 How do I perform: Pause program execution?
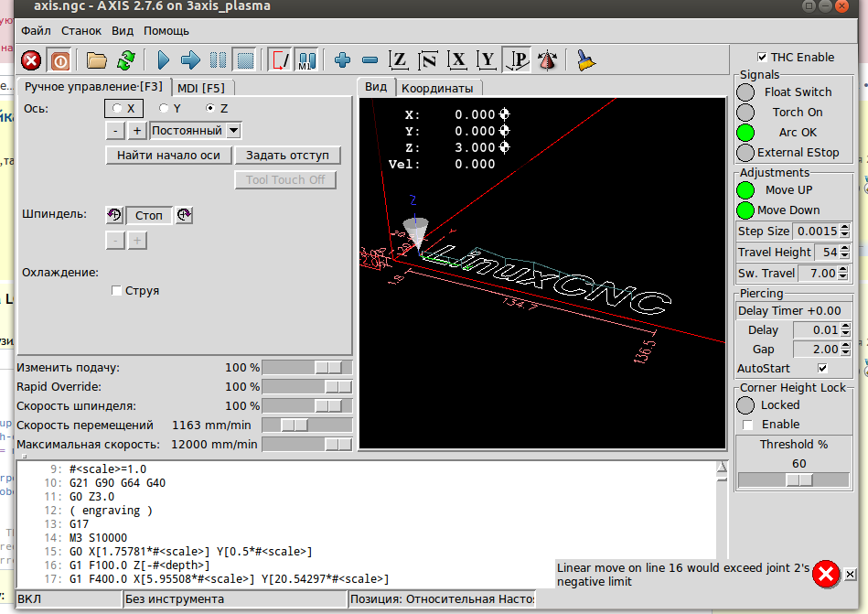[x=218, y=60]
